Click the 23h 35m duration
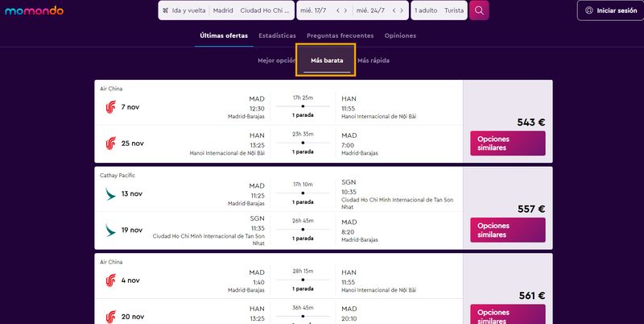Screen dimensions: 644x324 [303, 134]
